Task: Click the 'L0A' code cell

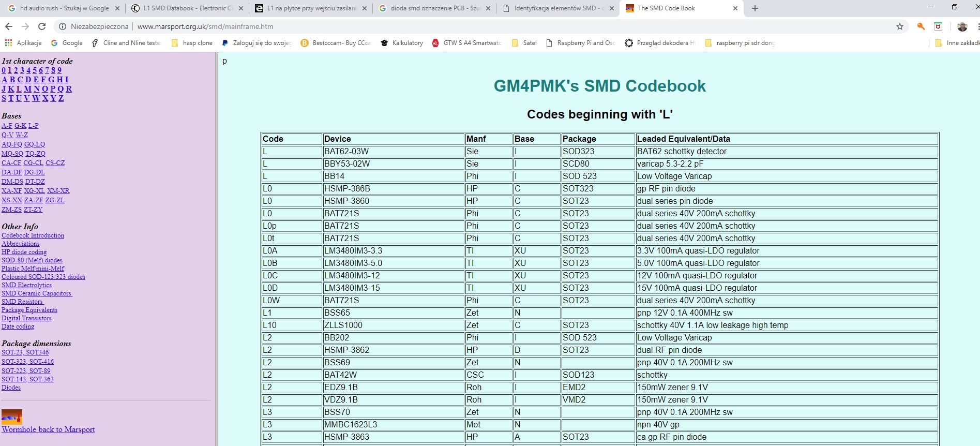Action: [292, 251]
